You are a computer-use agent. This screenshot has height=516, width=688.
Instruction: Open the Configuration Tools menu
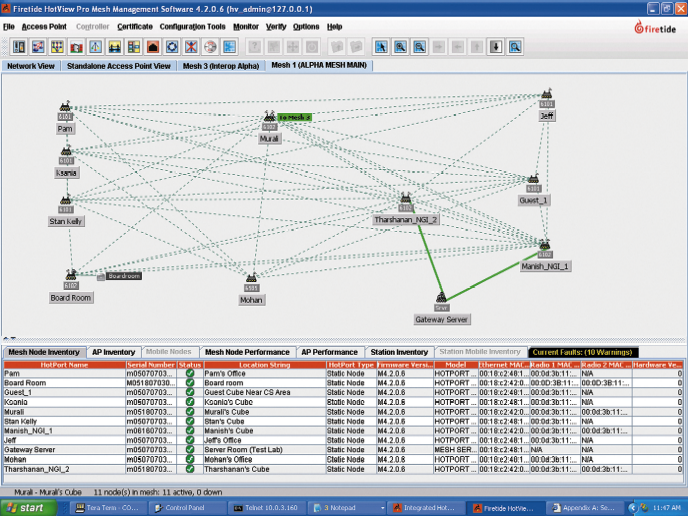point(193,27)
